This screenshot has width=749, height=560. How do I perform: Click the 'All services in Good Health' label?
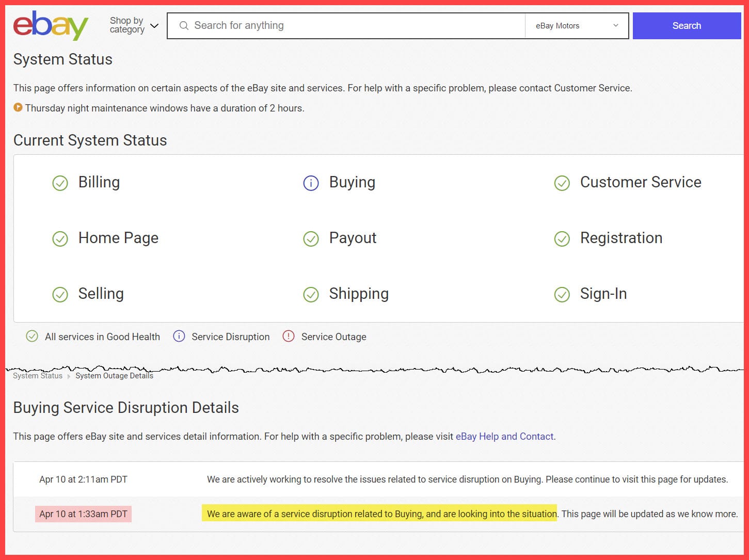[x=102, y=337]
